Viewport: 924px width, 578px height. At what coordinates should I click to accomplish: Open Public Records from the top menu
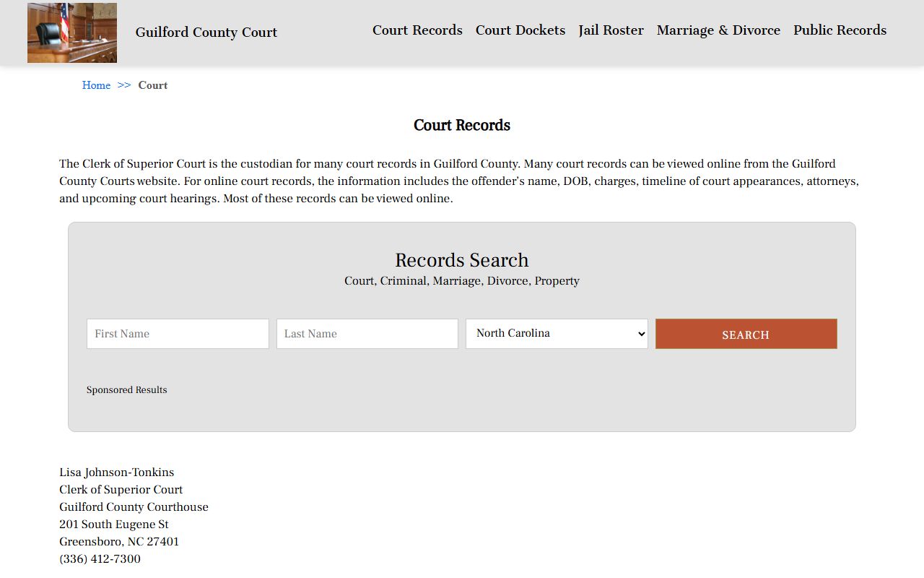840,30
